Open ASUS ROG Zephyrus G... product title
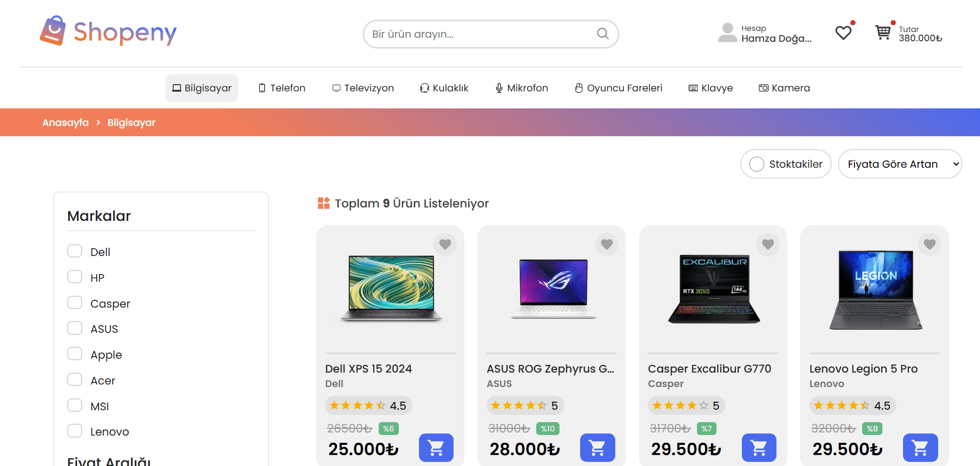The image size is (980, 466). tap(550, 369)
